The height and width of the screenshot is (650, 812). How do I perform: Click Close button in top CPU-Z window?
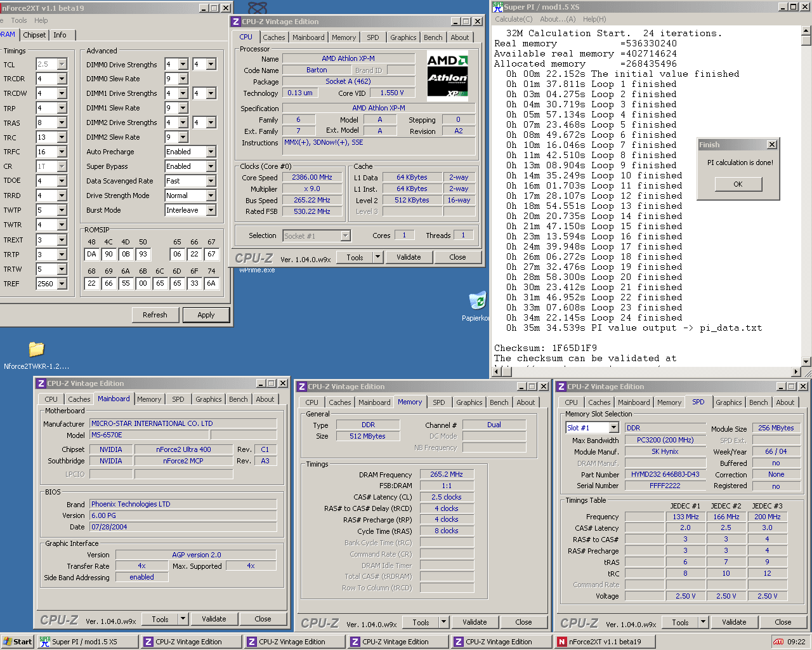457,257
